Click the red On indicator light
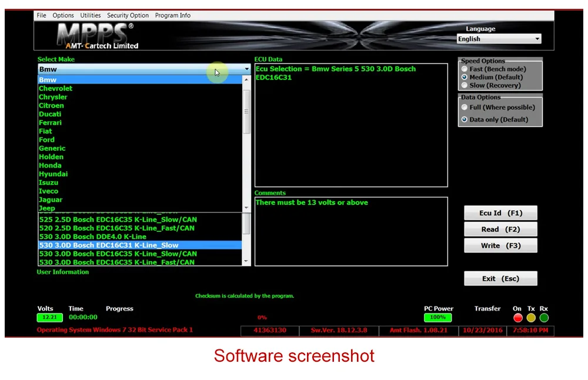The height and width of the screenshot is (380, 588). pyautogui.click(x=518, y=318)
